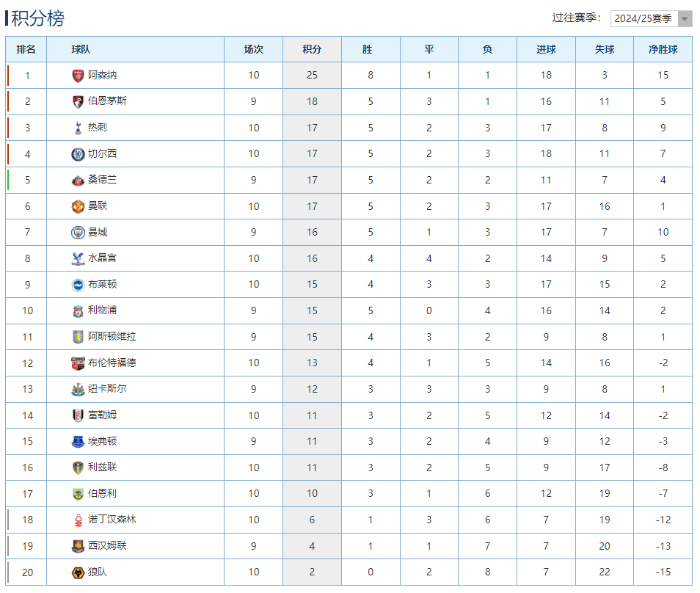This screenshot has height=593, width=700.
Task: Open the 伯恩茅斯 team link
Action: tap(107, 101)
